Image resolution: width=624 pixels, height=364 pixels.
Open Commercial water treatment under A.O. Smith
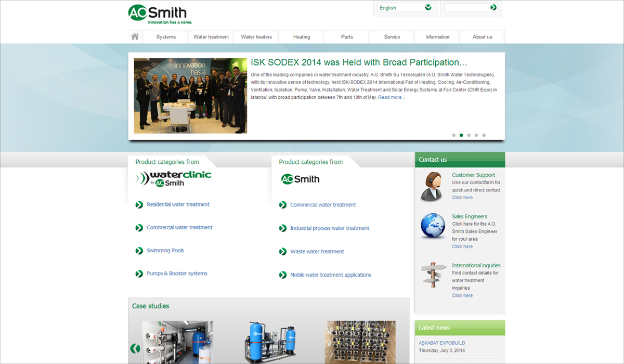point(323,205)
